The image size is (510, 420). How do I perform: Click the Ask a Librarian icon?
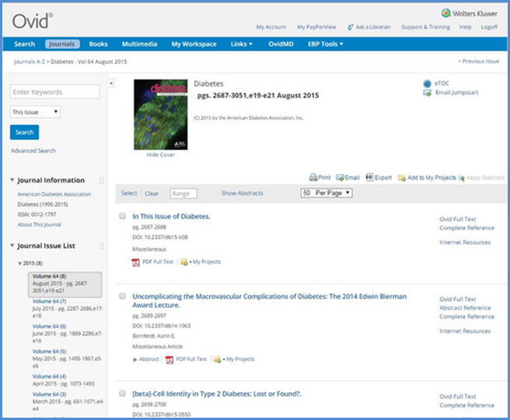351,27
